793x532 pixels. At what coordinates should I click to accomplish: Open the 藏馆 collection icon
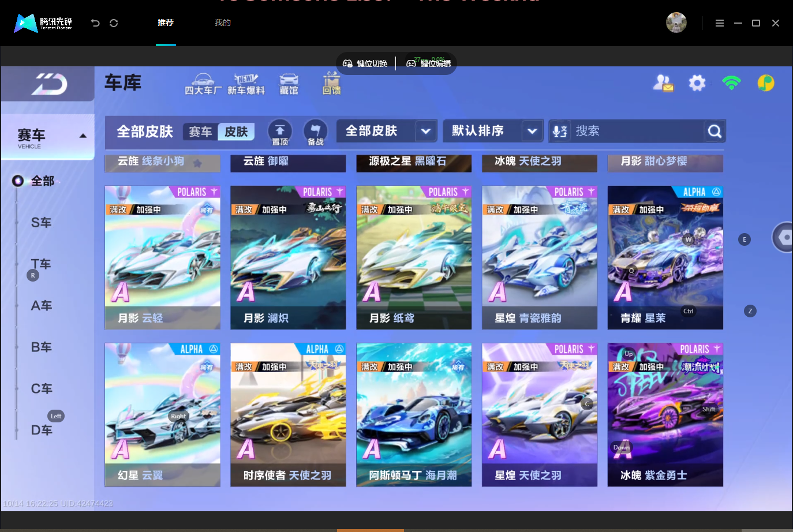289,84
